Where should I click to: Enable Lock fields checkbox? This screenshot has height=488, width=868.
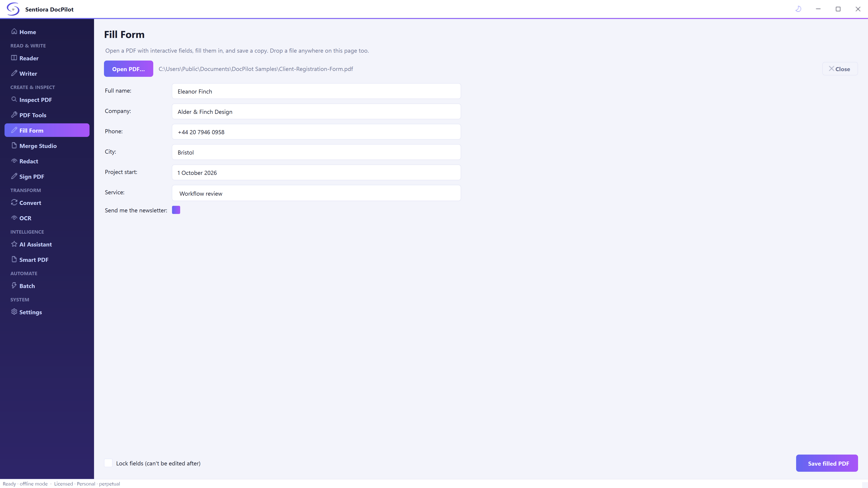[108, 463]
